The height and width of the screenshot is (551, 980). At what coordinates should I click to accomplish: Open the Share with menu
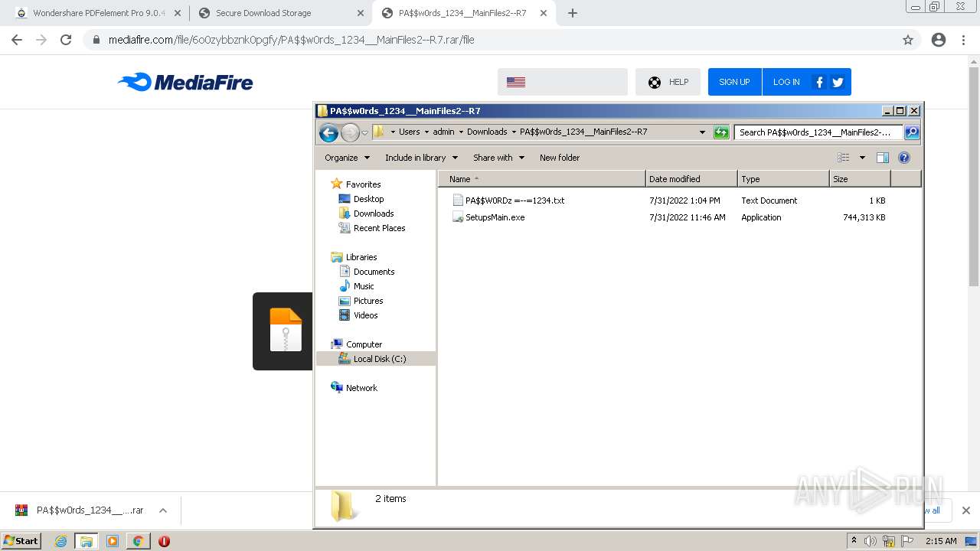(498, 158)
